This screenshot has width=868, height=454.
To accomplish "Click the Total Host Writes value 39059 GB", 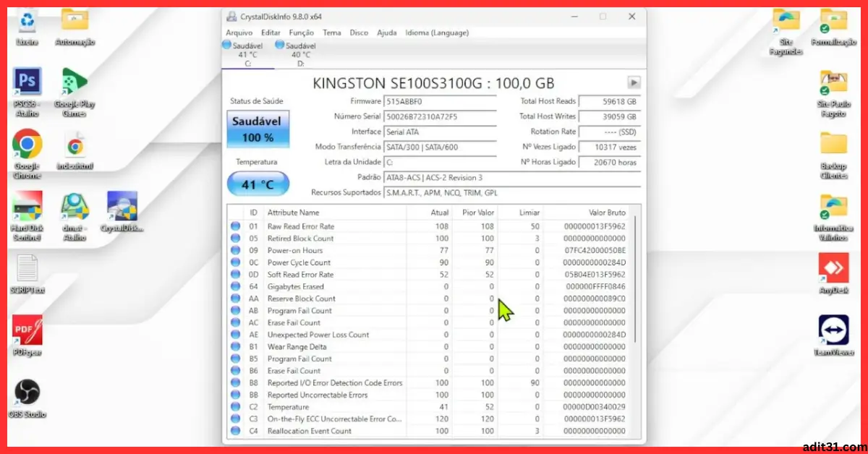I will (610, 117).
